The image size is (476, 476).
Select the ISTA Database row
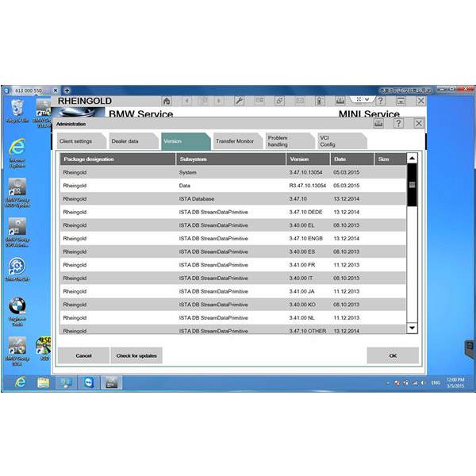pos(232,199)
